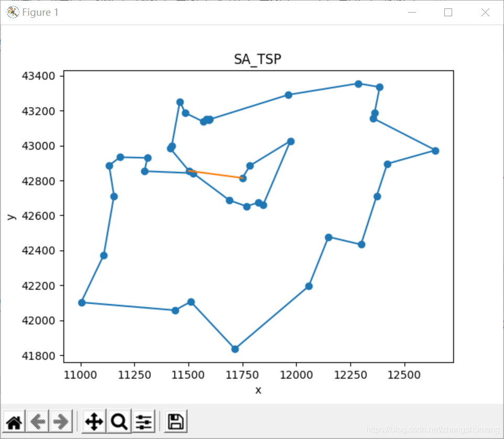This screenshot has height=439, width=504.
Task: Click the rightmost data point of route
Action: coord(435,151)
